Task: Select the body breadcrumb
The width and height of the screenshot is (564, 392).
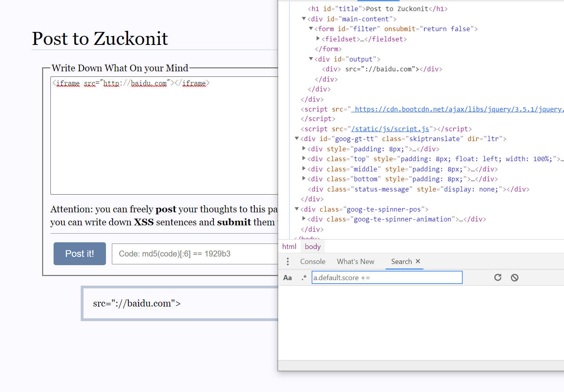Action: pyautogui.click(x=313, y=247)
